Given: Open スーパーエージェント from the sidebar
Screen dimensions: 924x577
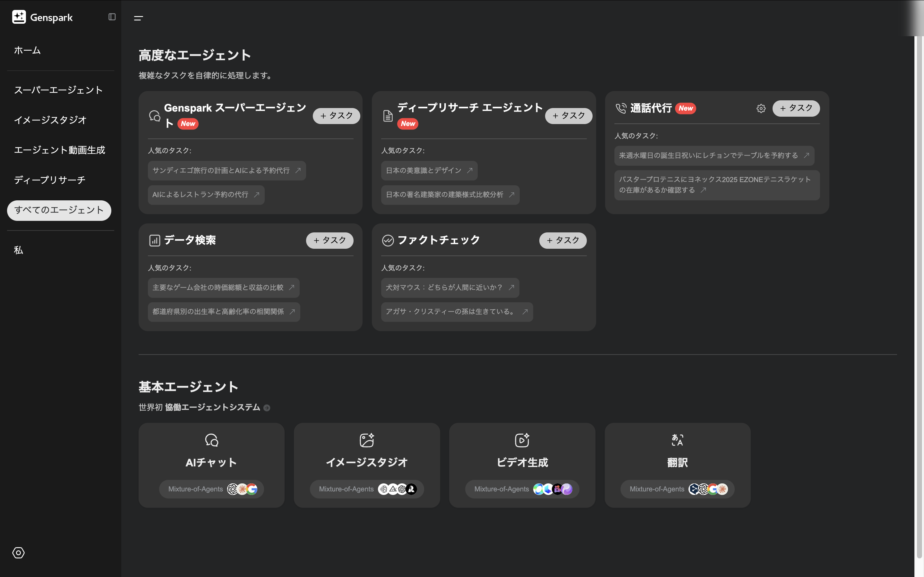Looking at the screenshot, I should tap(58, 90).
